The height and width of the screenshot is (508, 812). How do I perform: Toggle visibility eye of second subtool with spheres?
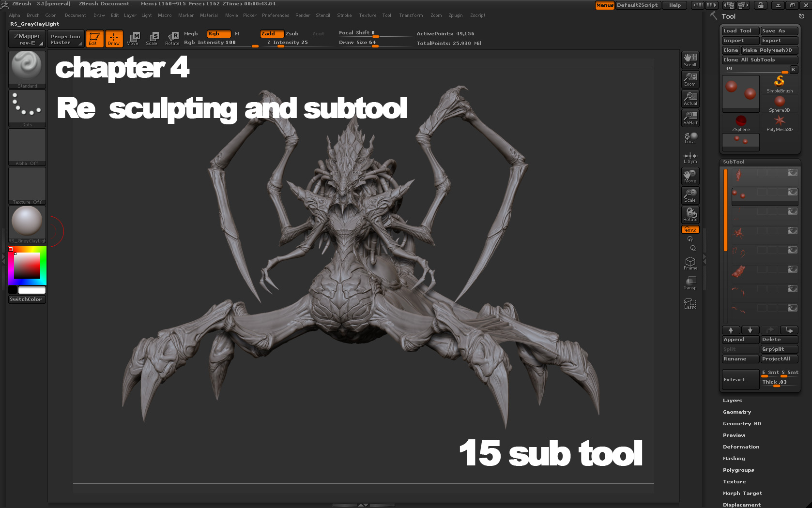pos(792,192)
